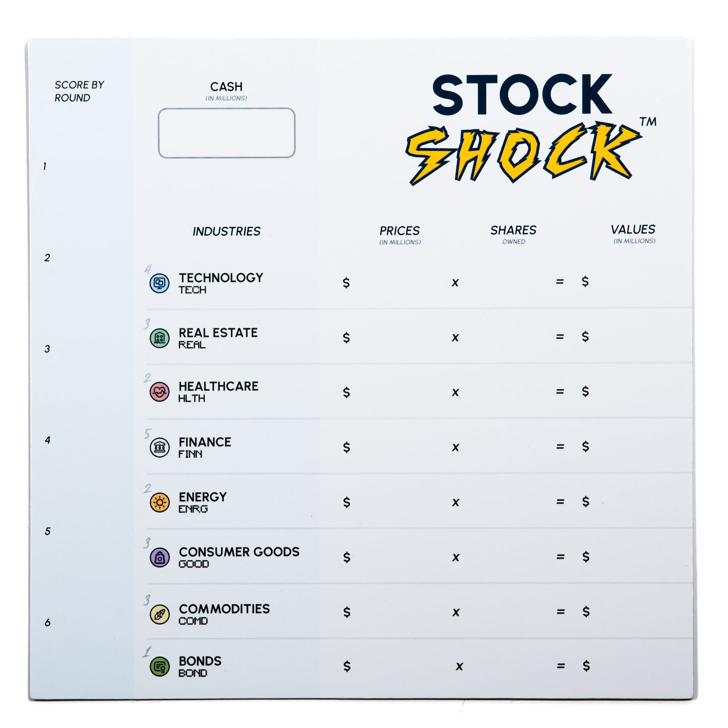Click round 1 in Score By Round
The image size is (728, 728).
[45, 166]
